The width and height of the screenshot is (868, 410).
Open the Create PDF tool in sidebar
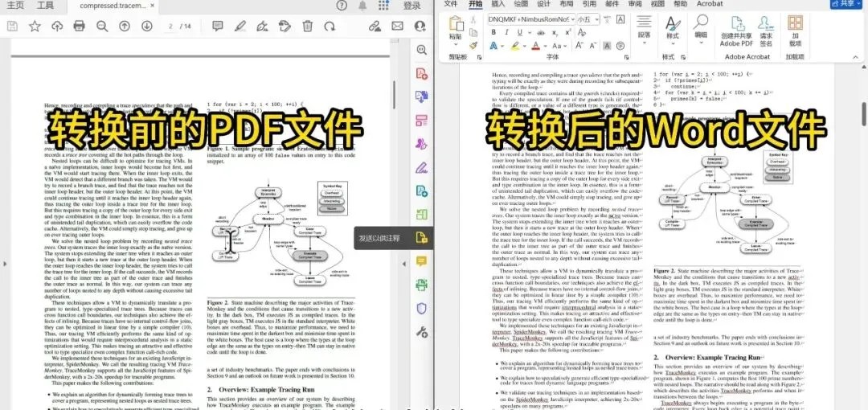pos(422,74)
